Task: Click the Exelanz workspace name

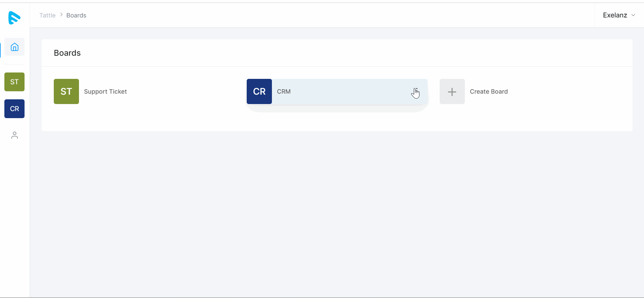Action: pyautogui.click(x=615, y=15)
